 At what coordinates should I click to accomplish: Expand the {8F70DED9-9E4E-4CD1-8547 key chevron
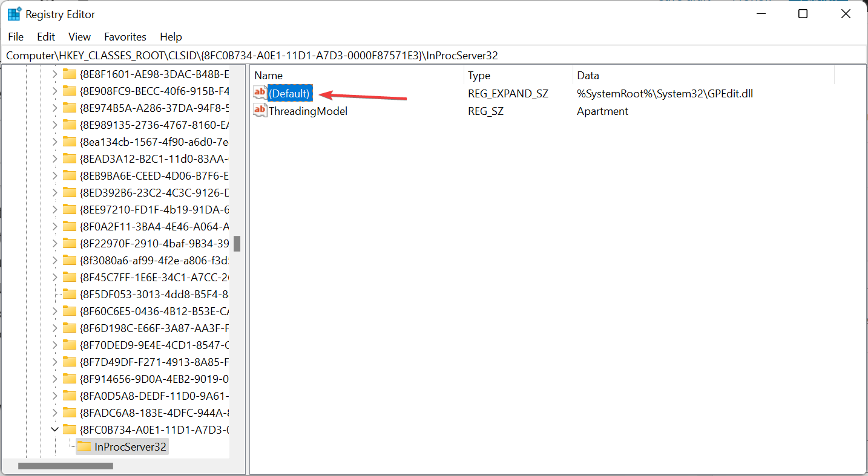coord(54,345)
